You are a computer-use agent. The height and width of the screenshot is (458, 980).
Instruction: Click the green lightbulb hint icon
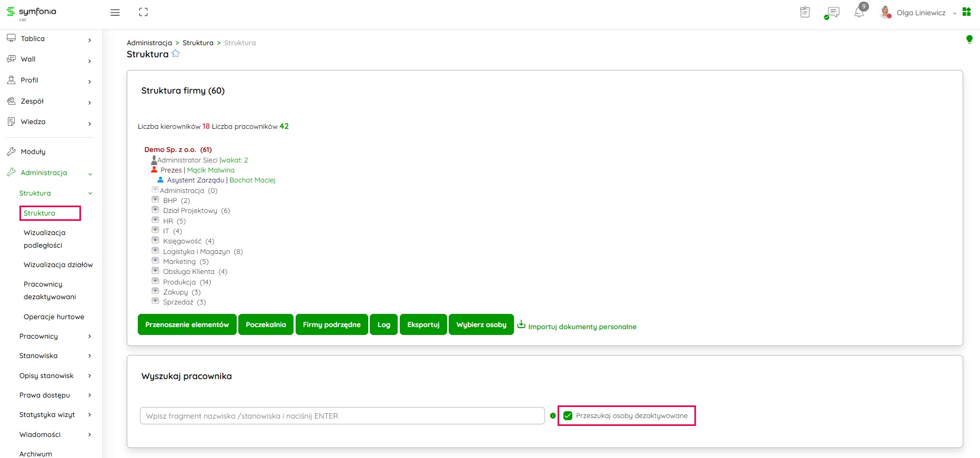coord(969,39)
